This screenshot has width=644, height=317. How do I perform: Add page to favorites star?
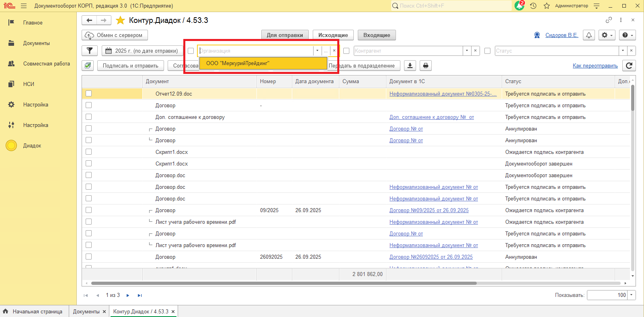[x=120, y=20]
